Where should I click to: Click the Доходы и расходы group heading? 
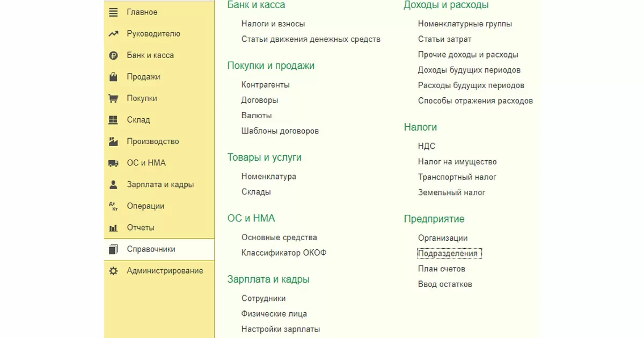pos(447,5)
